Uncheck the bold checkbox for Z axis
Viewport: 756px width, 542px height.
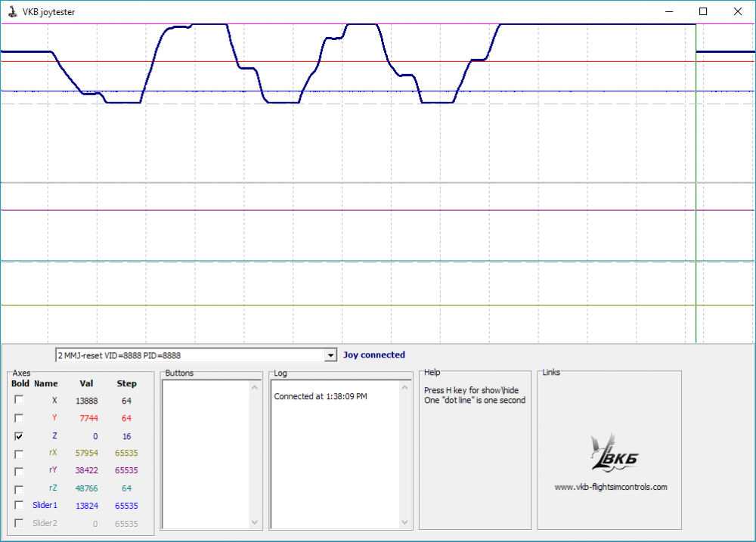coord(19,436)
